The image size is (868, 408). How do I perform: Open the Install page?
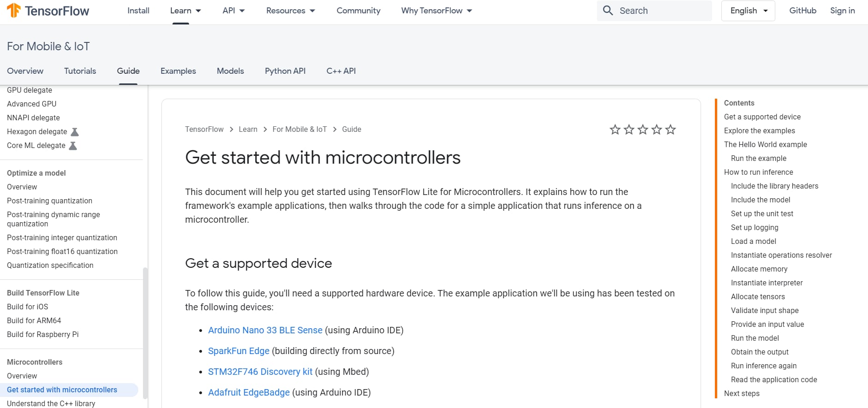[x=138, y=11]
